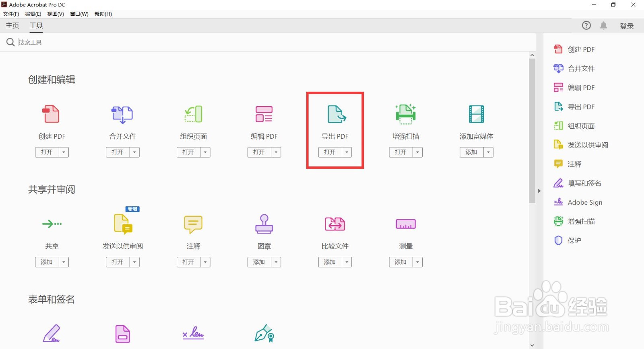Select the 添加富媒体 film icon
644x349 pixels.
[477, 114]
